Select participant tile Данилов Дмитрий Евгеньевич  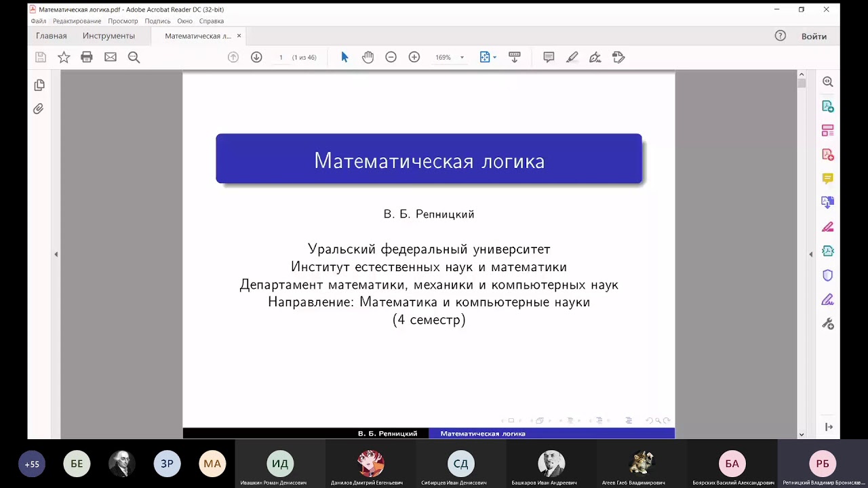pos(371,464)
